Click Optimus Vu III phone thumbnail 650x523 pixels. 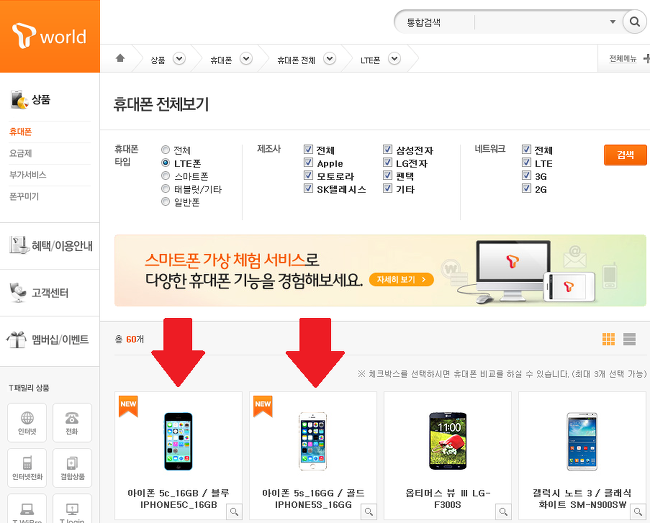tap(448, 441)
